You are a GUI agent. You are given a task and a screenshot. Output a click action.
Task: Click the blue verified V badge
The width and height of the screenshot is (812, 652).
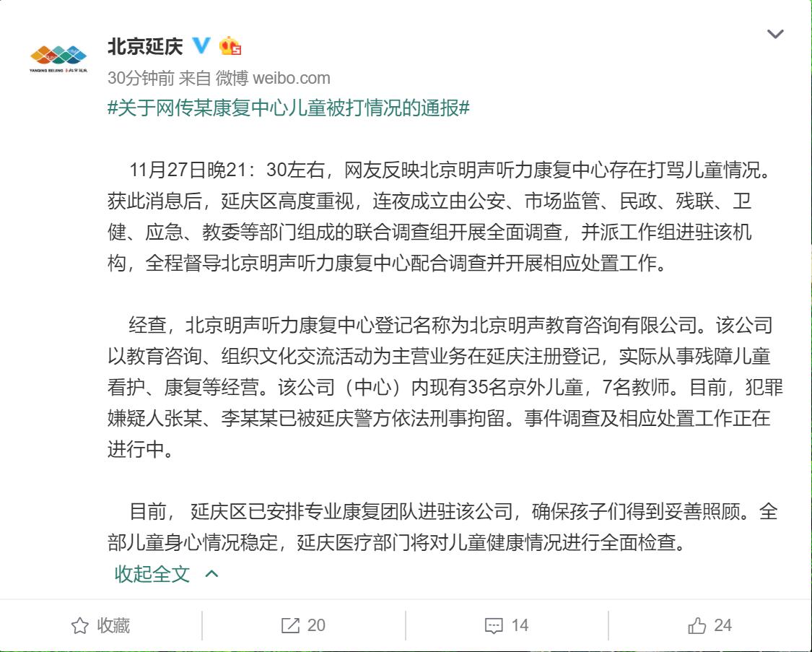tap(201, 46)
